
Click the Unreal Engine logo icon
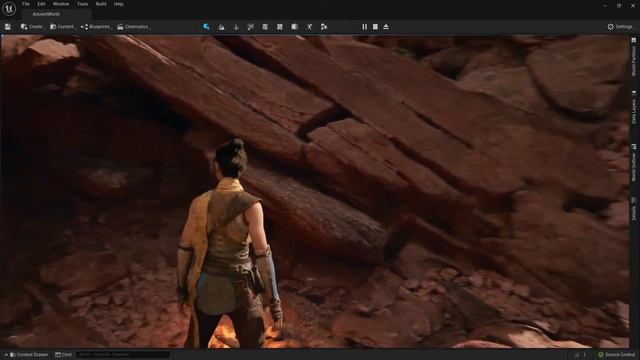9,9
